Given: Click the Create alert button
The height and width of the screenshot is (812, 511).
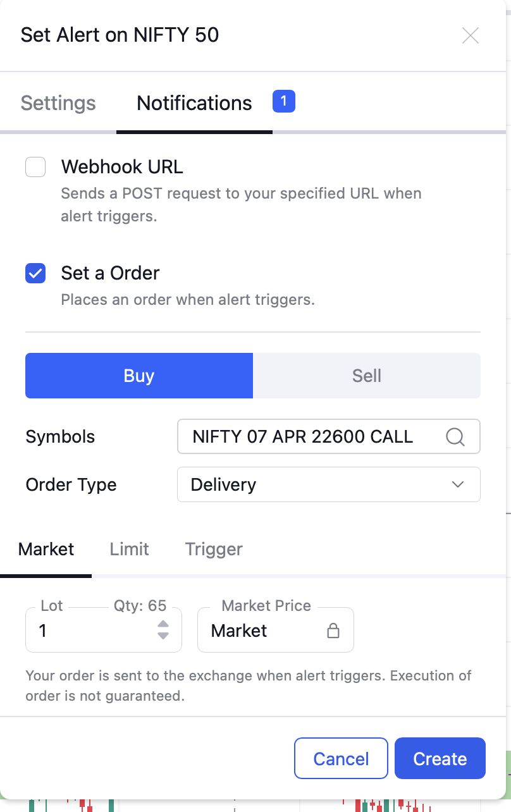Looking at the screenshot, I should pos(440,758).
